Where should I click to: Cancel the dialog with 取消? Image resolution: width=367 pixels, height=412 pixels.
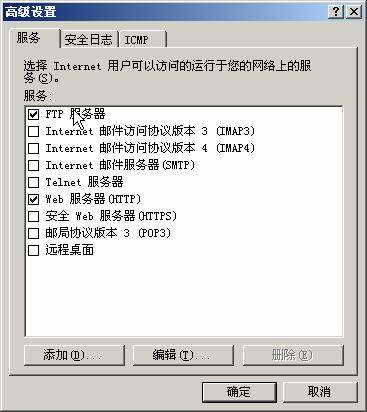(320, 392)
